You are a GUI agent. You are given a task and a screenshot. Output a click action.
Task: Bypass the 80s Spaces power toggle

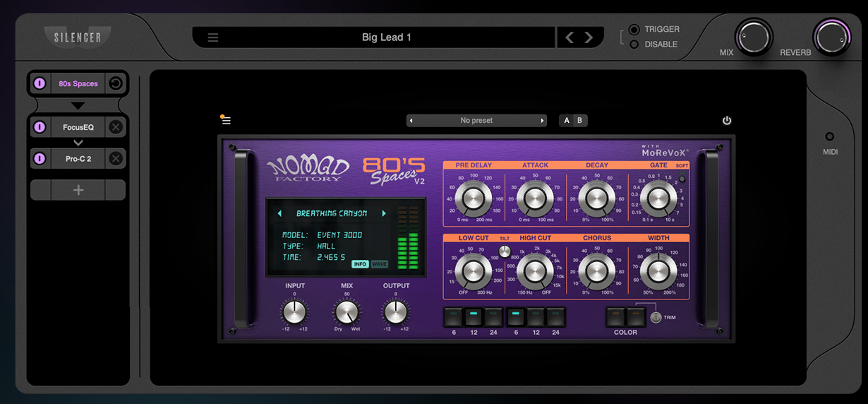[x=40, y=83]
